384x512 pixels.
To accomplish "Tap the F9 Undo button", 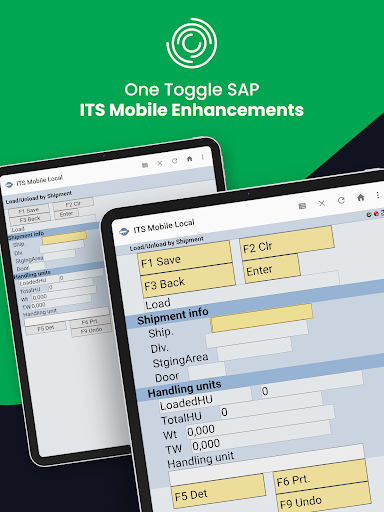I will [324, 498].
